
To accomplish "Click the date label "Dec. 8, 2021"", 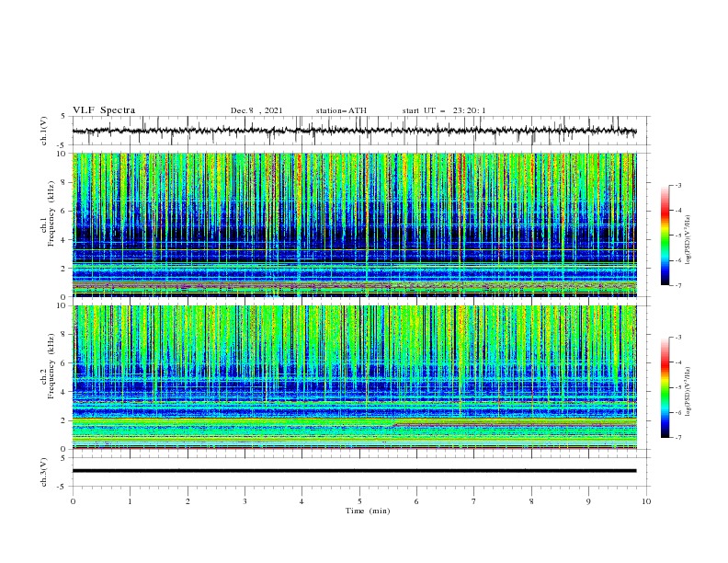I will pyautogui.click(x=256, y=110).
